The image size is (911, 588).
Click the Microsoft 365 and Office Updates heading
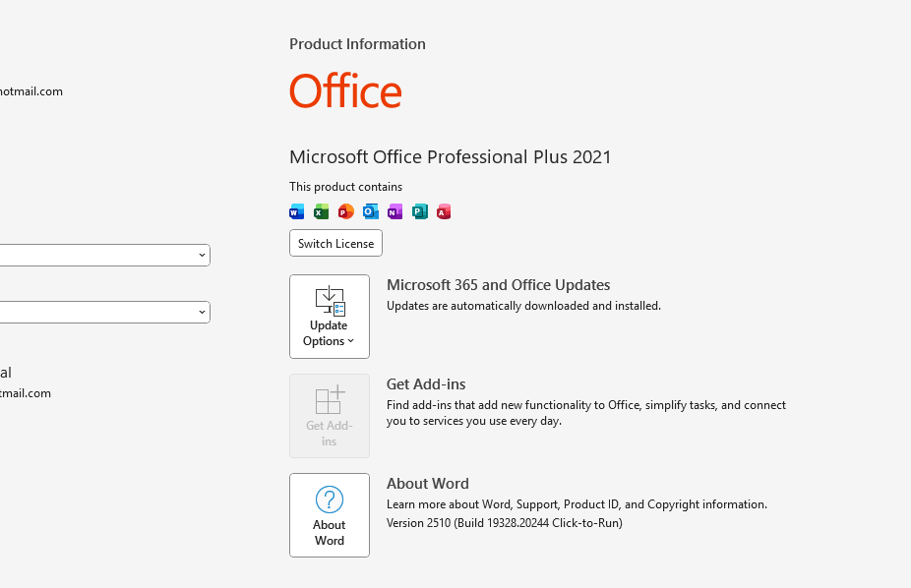(498, 285)
